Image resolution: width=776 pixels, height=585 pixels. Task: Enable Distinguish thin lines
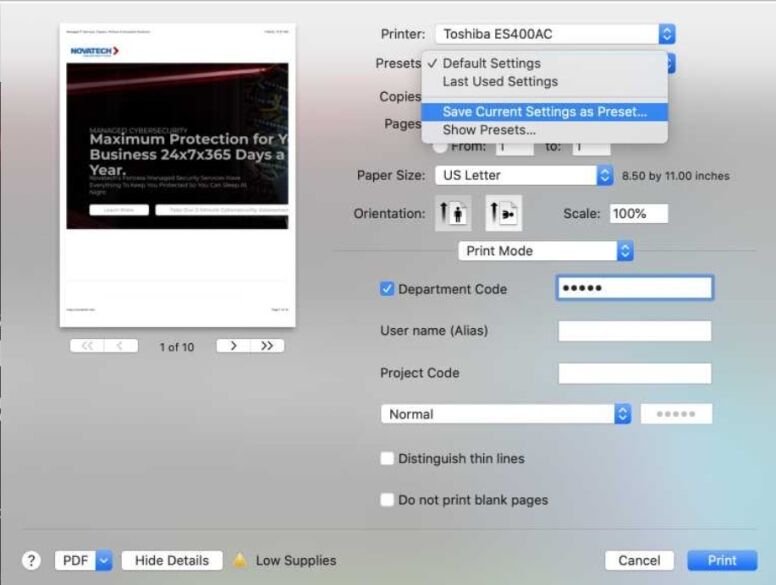pos(387,459)
